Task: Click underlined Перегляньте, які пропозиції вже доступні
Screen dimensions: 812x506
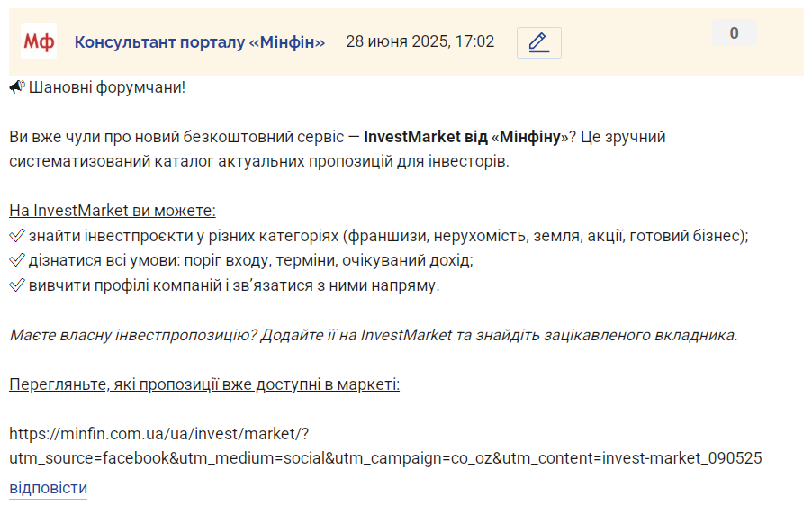Action: tap(204, 384)
